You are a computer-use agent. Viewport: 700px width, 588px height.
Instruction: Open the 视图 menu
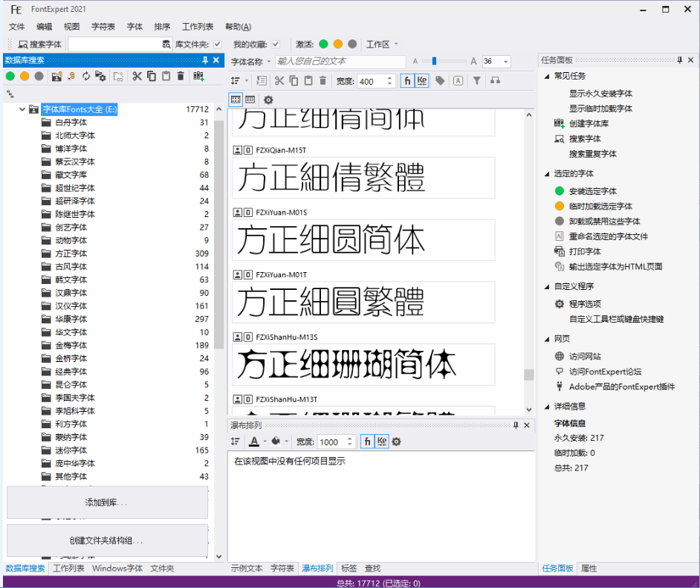(71, 27)
